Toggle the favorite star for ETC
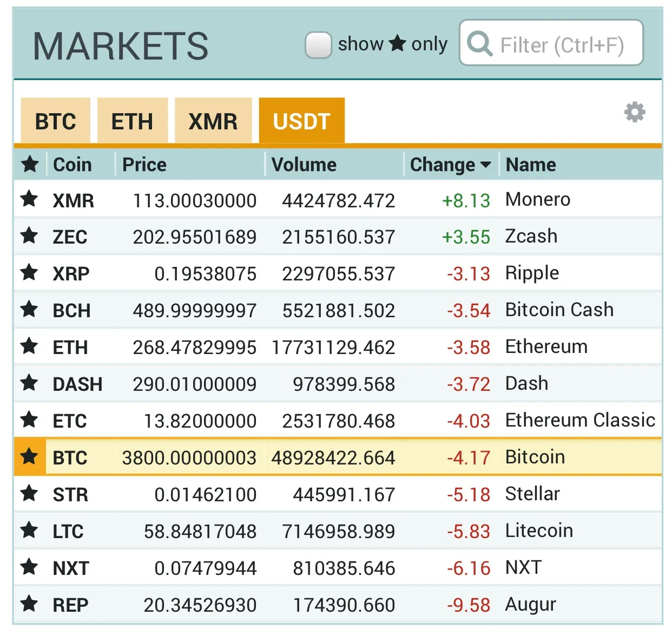 point(29,420)
